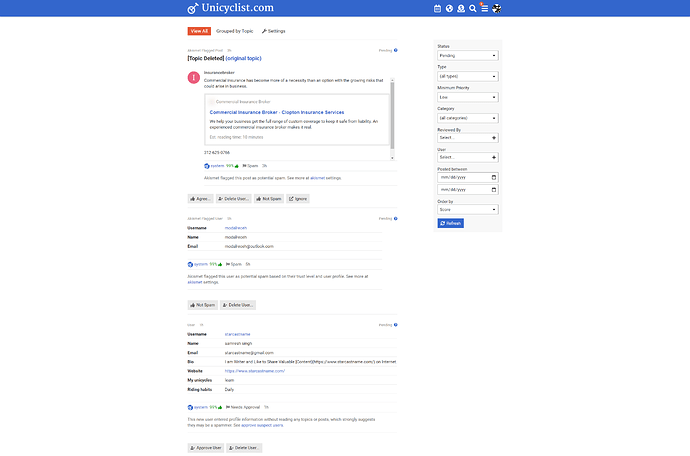The height and width of the screenshot is (456, 690).
Task: Open the Reviewed By selector
Action: [x=468, y=138]
